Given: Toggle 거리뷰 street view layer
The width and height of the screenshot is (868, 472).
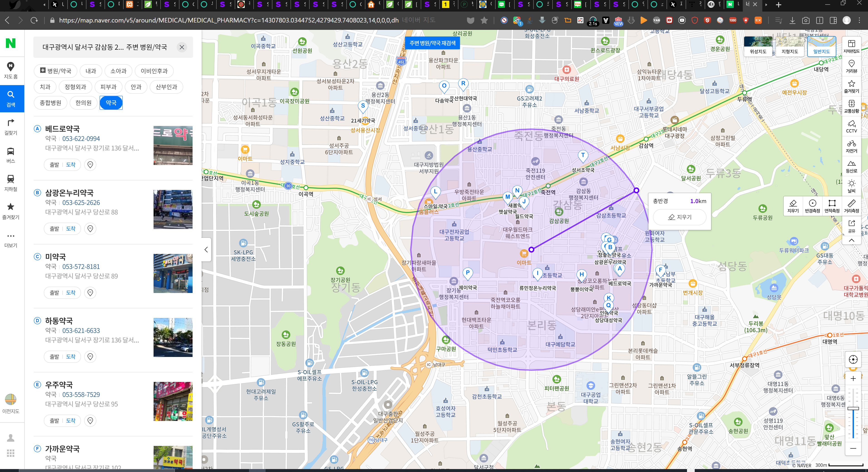Looking at the screenshot, I should [851, 66].
